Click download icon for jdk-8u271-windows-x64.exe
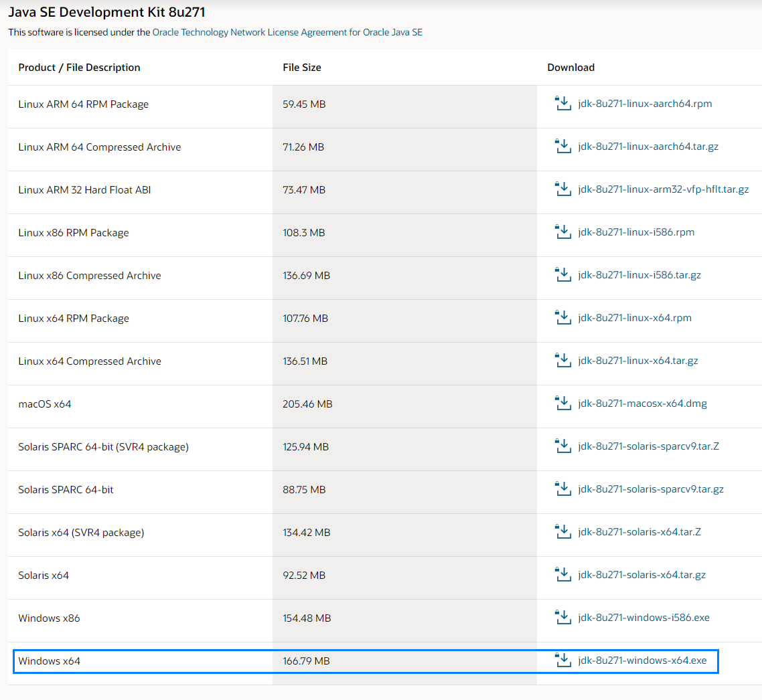Screen dimensions: 762x700 pos(562,660)
